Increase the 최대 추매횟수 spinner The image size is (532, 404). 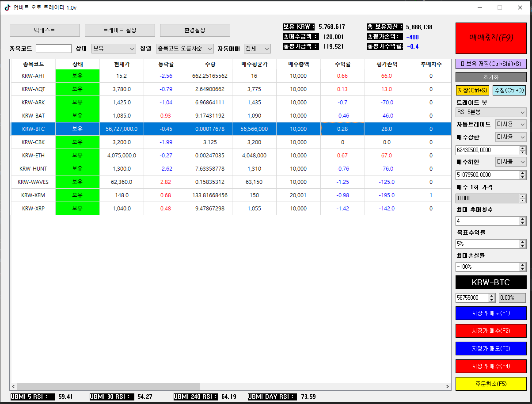coord(523,218)
